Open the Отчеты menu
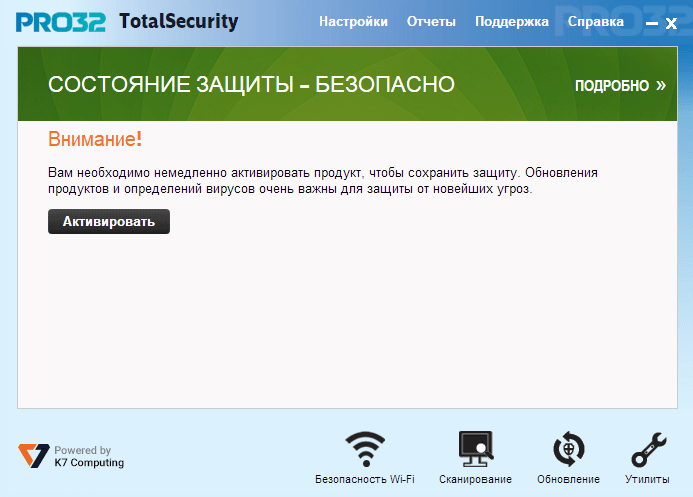Viewport: 693px width, 497px height. (431, 22)
